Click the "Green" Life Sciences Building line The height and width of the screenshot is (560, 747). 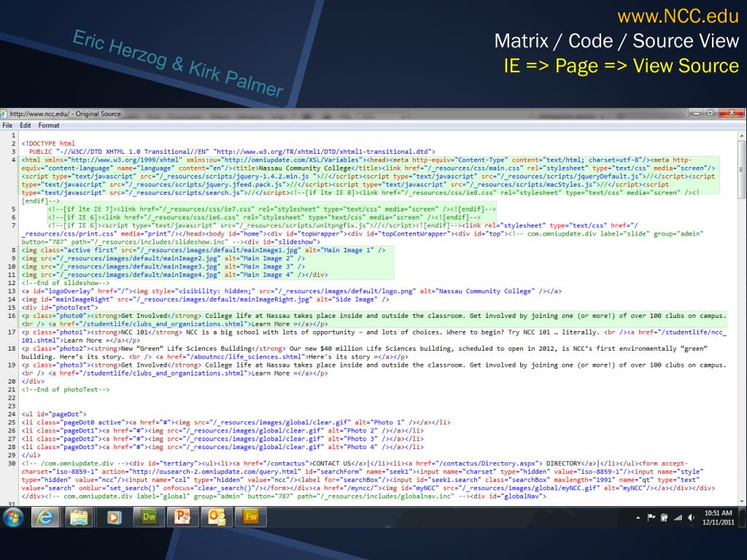[x=365, y=352]
